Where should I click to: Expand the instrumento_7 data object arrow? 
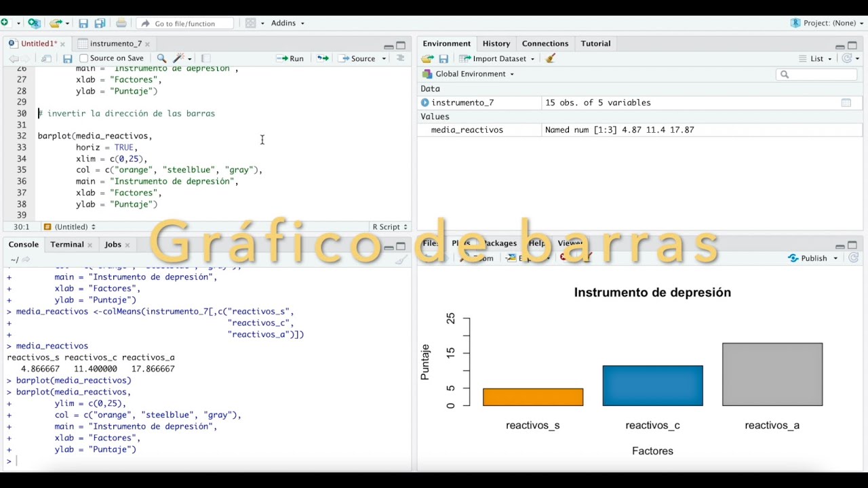point(425,103)
